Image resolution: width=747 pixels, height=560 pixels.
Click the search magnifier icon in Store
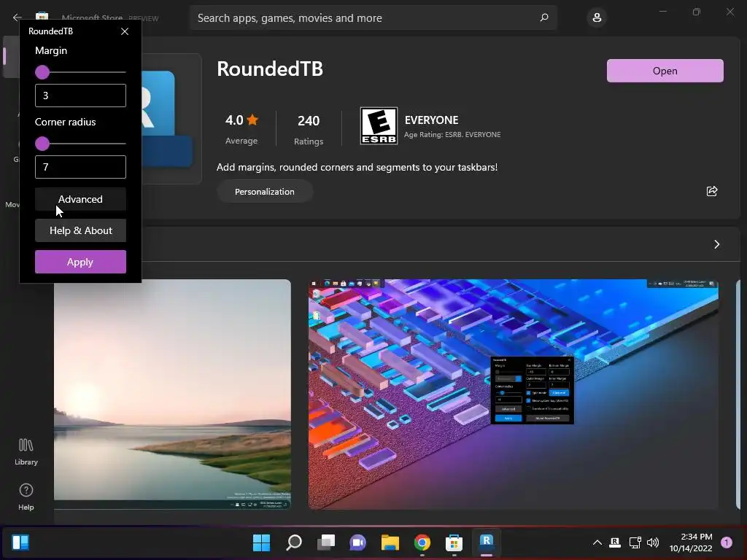[x=544, y=17]
